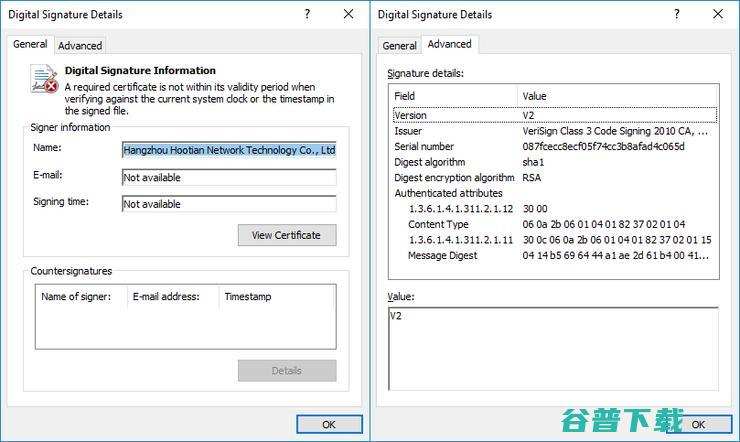740x442 pixels.
Task: Click the disabled Details button
Action: click(287, 371)
